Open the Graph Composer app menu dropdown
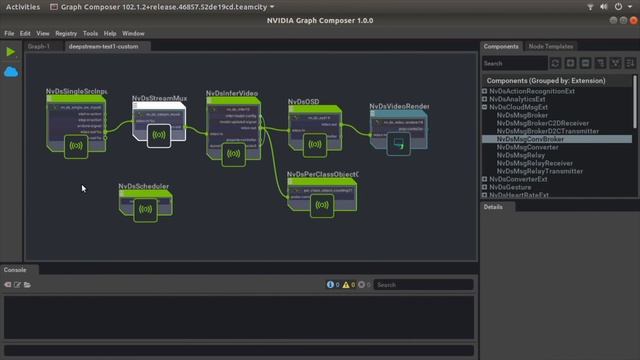 [162, 7]
